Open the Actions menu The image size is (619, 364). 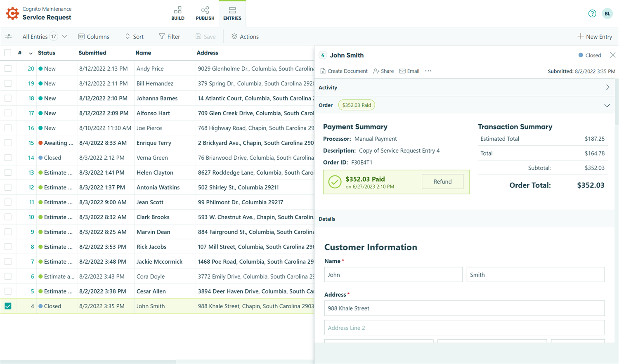pyautogui.click(x=245, y=37)
